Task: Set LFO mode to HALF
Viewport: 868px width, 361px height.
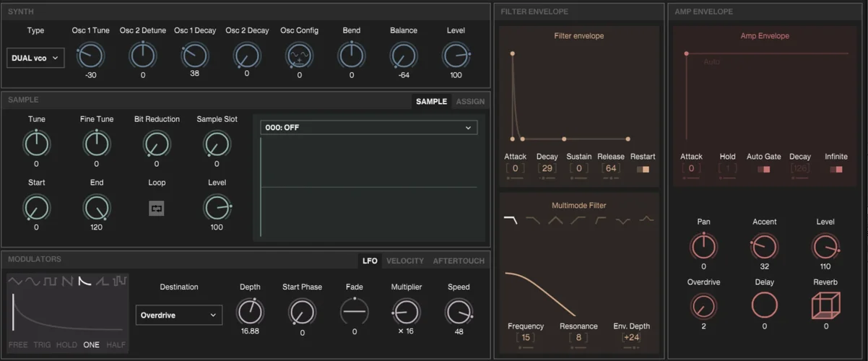Action: pos(116,345)
